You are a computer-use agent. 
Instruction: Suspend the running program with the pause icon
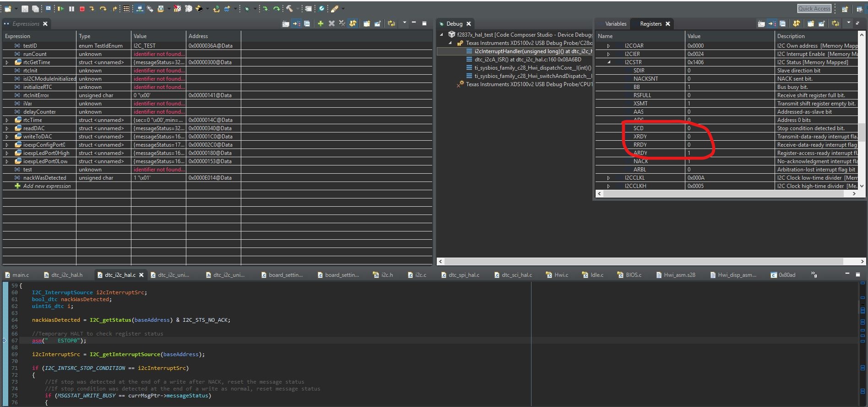(71, 9)
